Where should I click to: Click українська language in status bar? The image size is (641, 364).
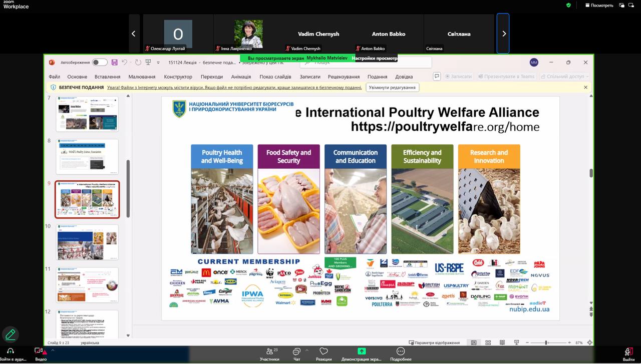pos(90,342)
